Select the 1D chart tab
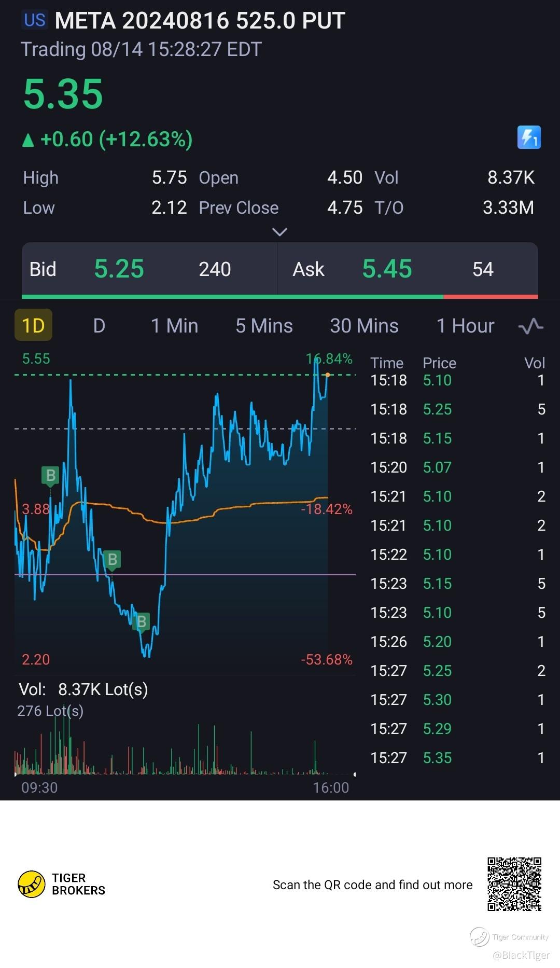The image size is (560, 968). 33,326
